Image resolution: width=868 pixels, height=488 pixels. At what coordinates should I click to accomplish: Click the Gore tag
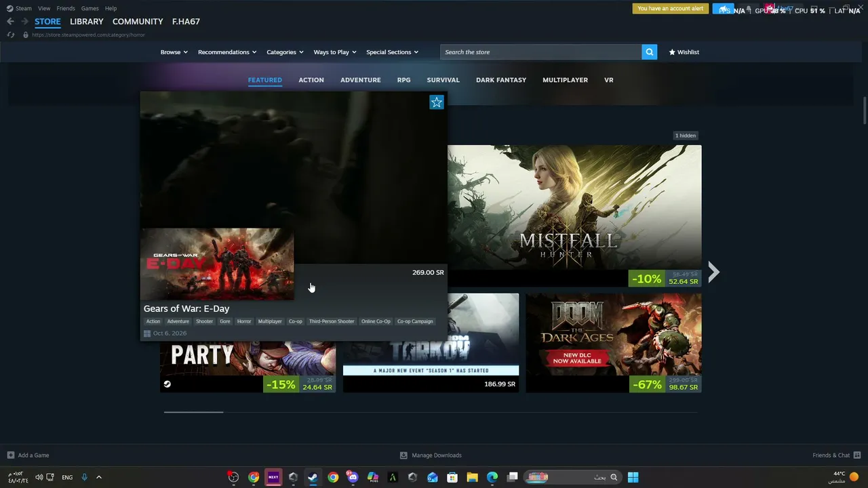tap(225, 321)
